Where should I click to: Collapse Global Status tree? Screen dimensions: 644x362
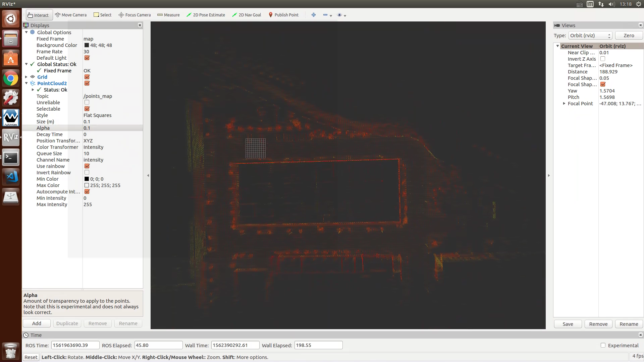coord(26,64)
